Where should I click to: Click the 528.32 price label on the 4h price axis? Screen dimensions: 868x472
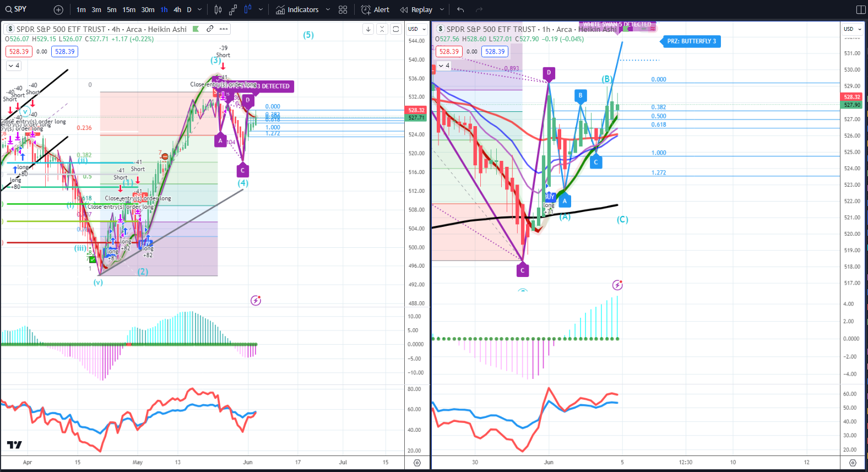click(x=416, y=110)
